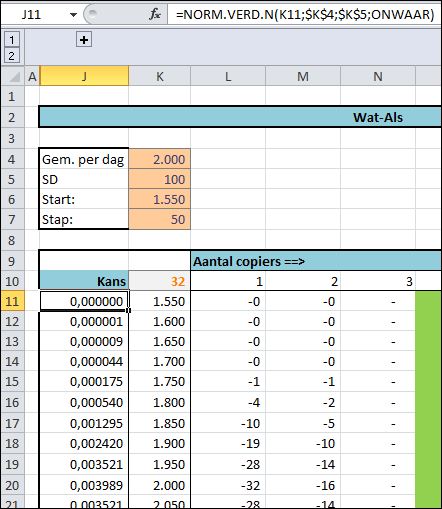Select column M header
The height and width of the screenshot is (509, 442).
click(x=303, y=76)
